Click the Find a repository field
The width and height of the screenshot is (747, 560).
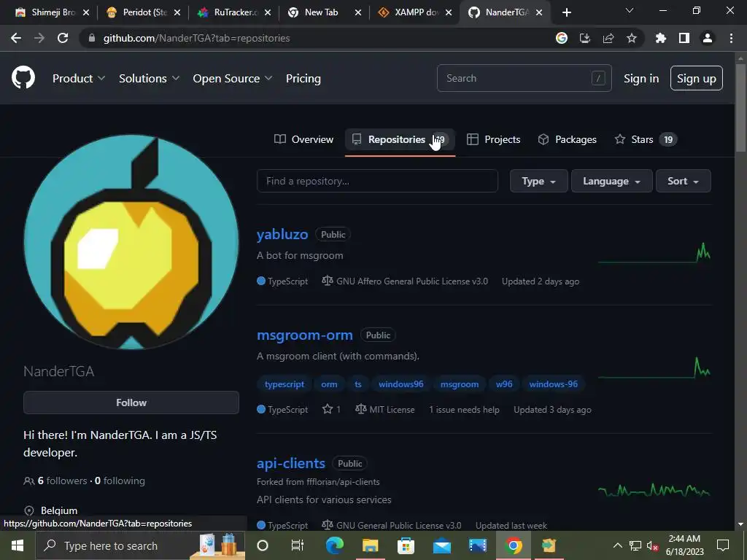point(377,181)
